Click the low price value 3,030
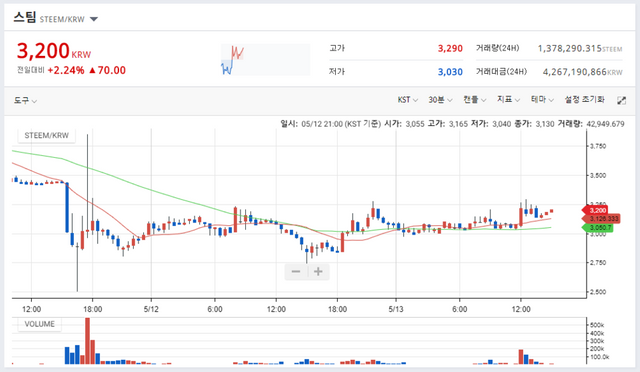Screen dimensions: 640x372 point(450,72)
